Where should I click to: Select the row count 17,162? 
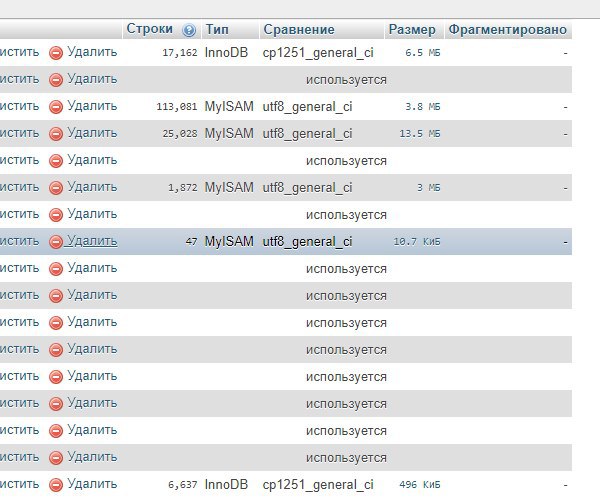[180, 53]
